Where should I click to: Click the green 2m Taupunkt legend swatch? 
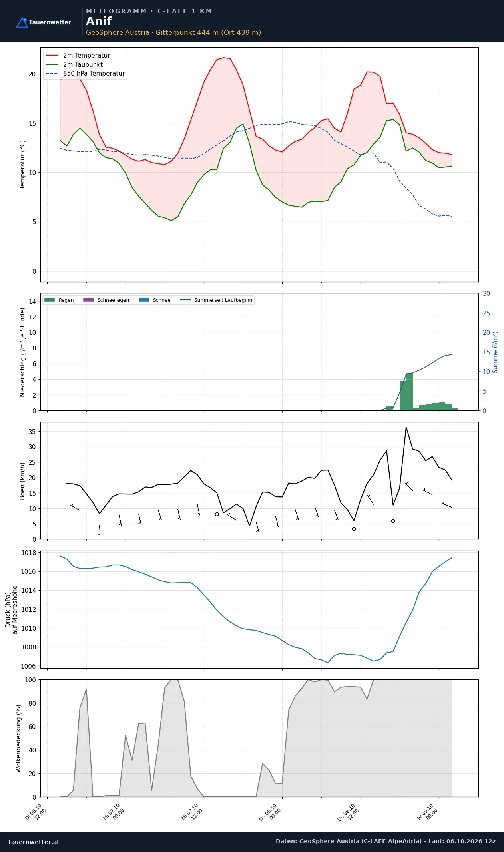(x=52, y=64)
